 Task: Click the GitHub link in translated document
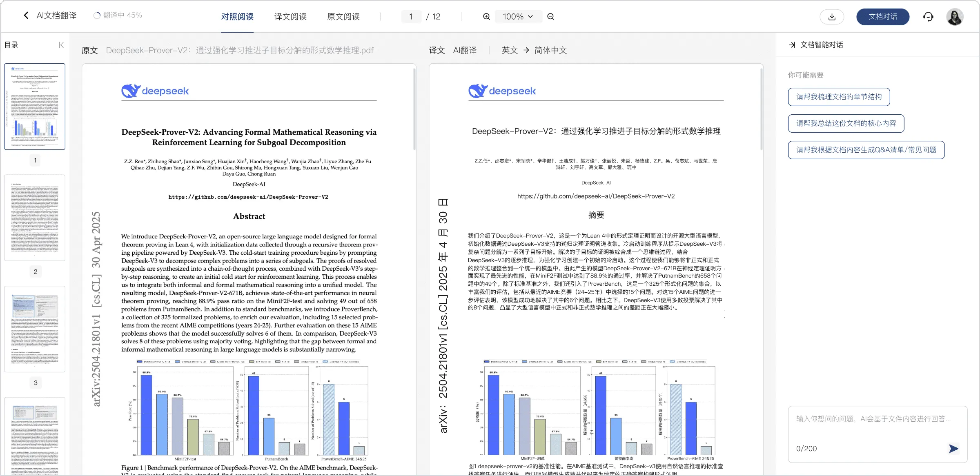tap(596, 196)
